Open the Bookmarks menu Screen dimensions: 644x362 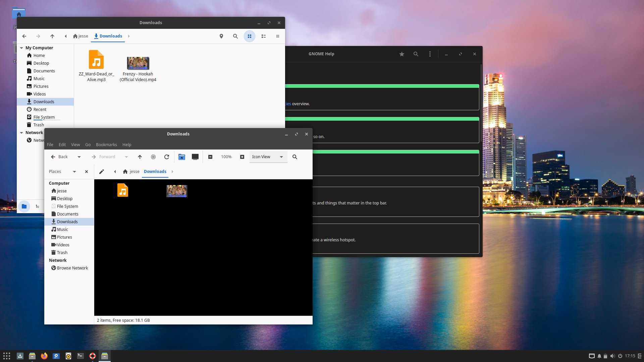(106, 144)
